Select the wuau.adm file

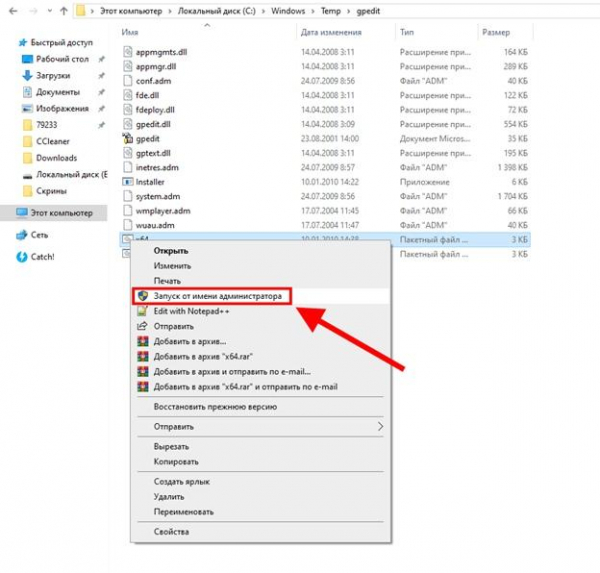click(x=155, y=225)
